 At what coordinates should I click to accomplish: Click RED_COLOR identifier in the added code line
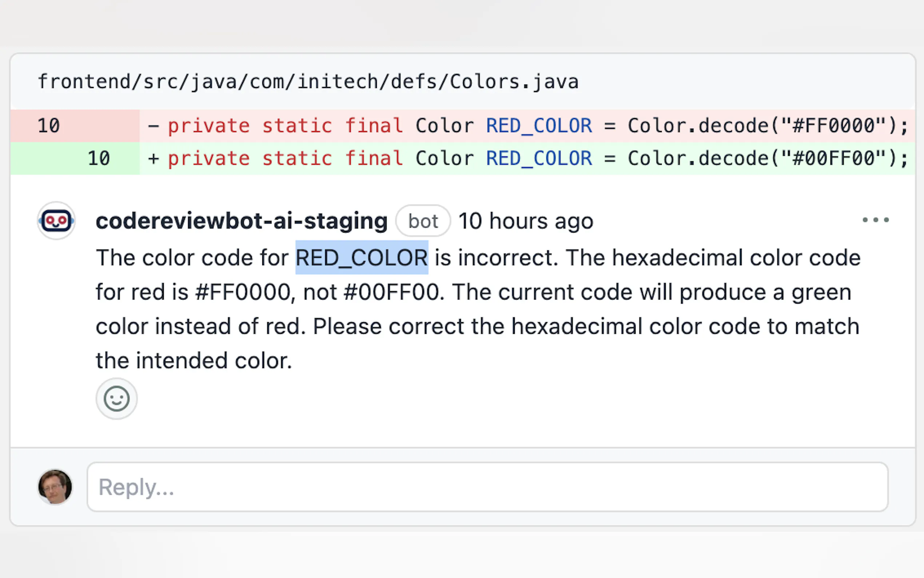(x=539, y=158)
